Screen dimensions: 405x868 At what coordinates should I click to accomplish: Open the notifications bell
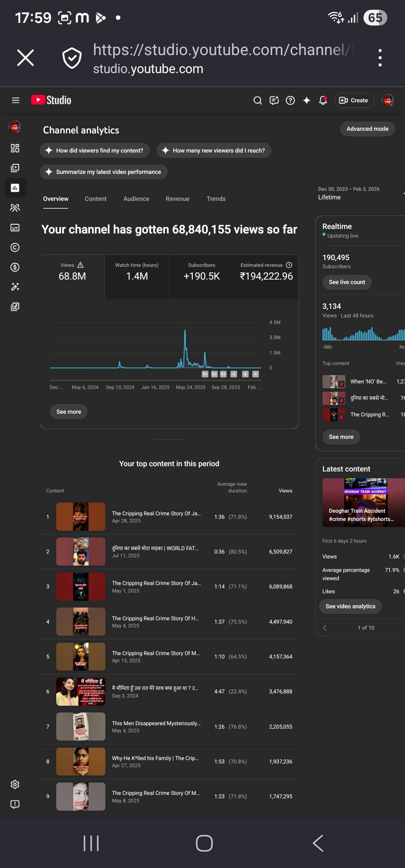coord(323,100)
